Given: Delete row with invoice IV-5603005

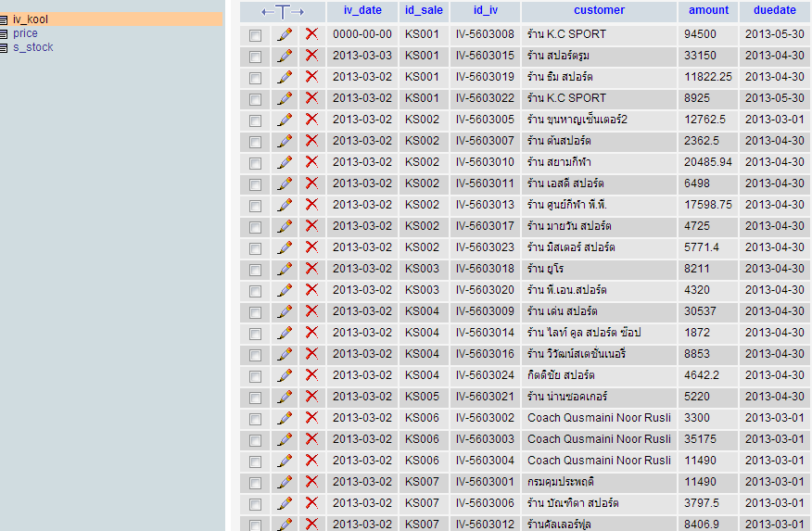Looking at the screenshot, I should [x=311, y=119].
